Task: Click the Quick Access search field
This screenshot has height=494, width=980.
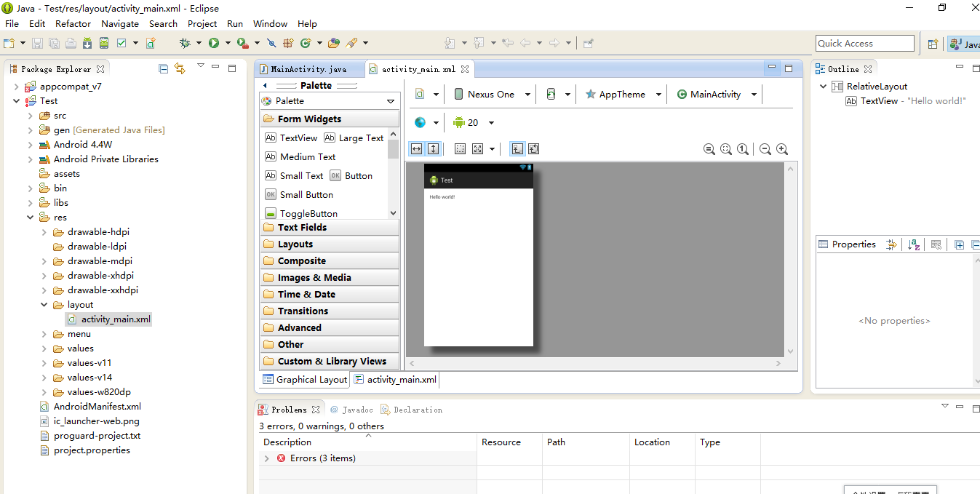Action: pyautogui.click(x=864, y=44)
